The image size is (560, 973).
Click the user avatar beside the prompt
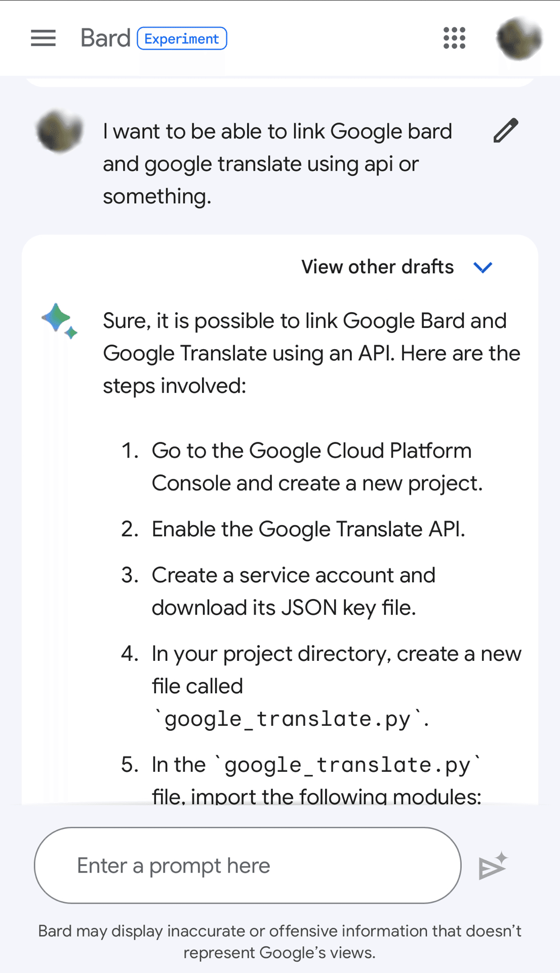pyautogui.click(x=60, y=131)
